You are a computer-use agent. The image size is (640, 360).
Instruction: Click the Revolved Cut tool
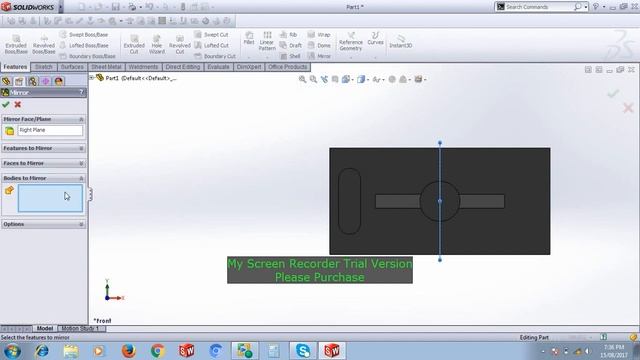tap(180, 44)
